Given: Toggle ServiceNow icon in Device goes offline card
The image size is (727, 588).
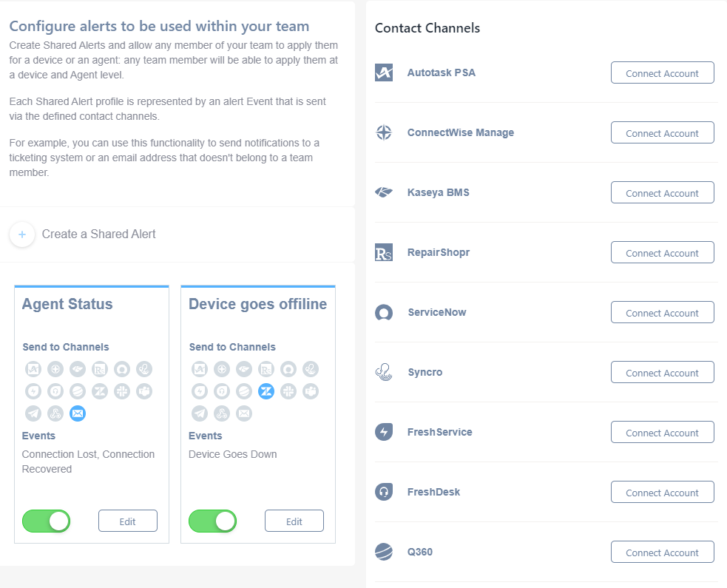Looking at the screenshot, I should 288,369.
